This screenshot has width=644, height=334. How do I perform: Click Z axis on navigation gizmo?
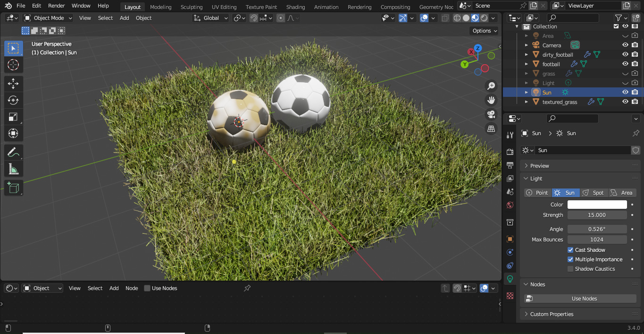tap(477, 48)
